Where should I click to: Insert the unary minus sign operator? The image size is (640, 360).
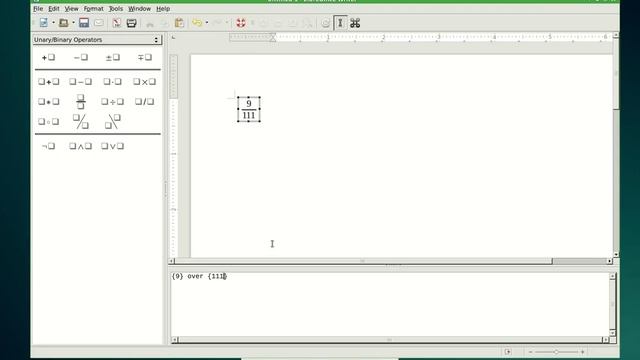[80, 58]
